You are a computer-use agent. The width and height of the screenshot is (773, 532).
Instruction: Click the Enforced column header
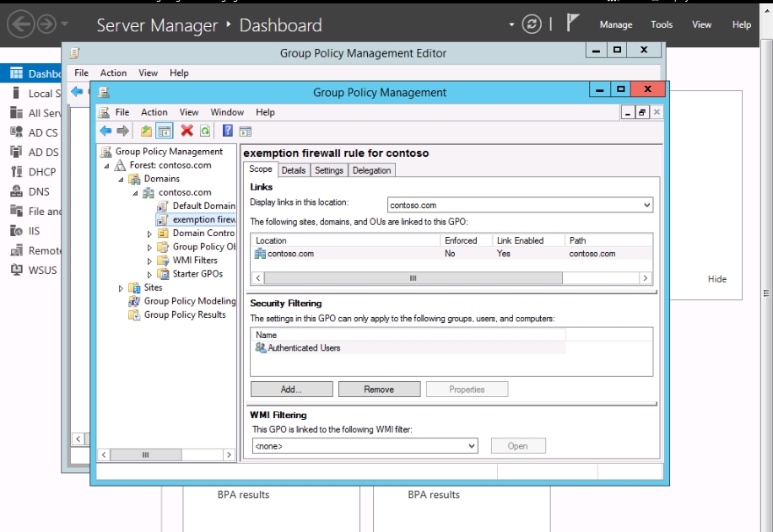(x=465, y=240)
